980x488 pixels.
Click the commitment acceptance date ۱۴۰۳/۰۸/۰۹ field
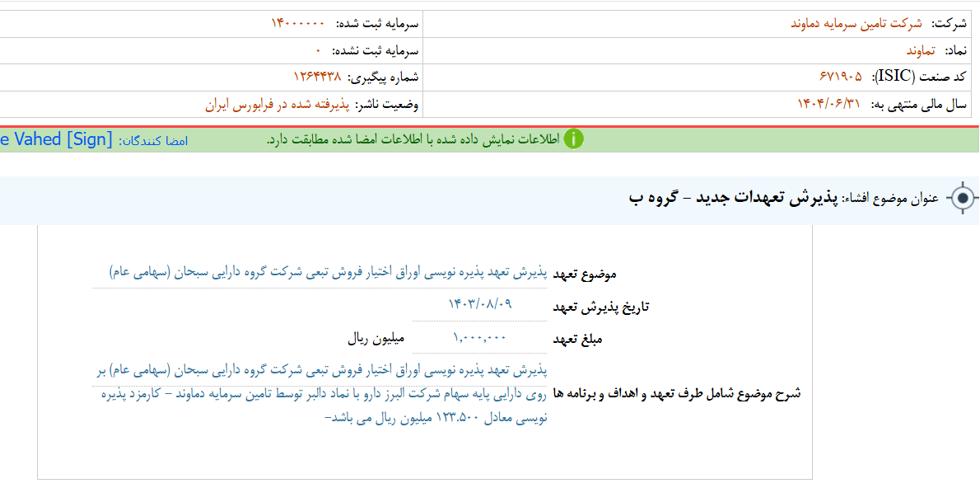[x=479, y=304]
